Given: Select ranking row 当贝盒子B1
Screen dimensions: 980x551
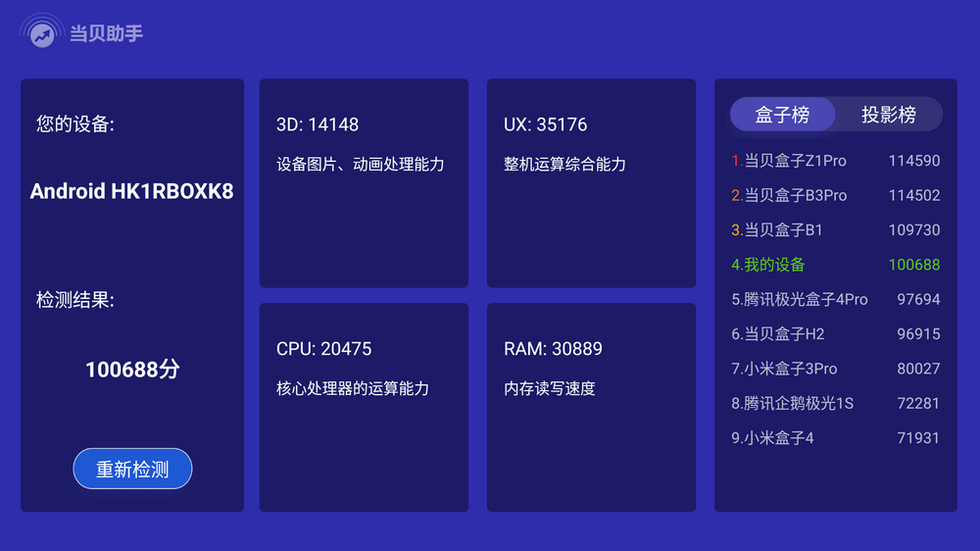Looking at the screenshot, I should point(836,230).
